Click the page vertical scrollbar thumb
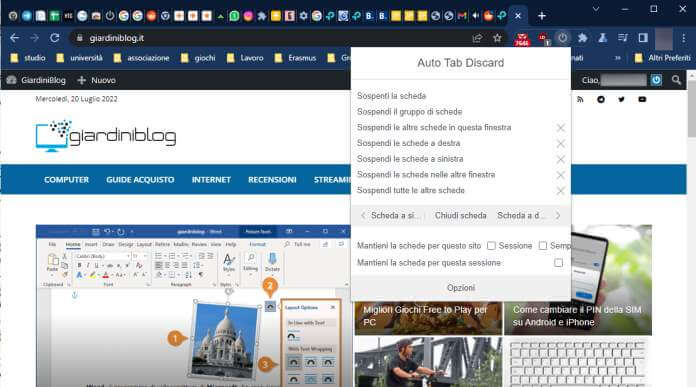The image size is (696, 387). click(x=692, y=109)
